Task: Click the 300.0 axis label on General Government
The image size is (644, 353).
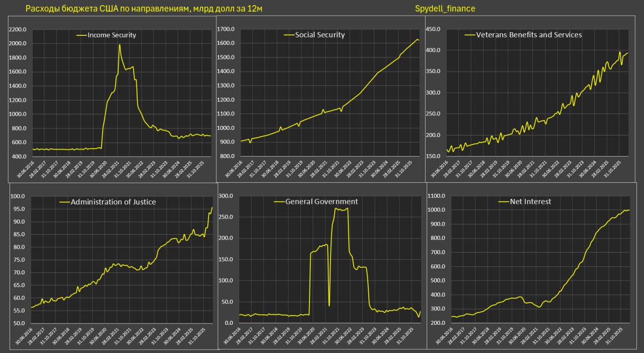Action: (x=226, y=196)
